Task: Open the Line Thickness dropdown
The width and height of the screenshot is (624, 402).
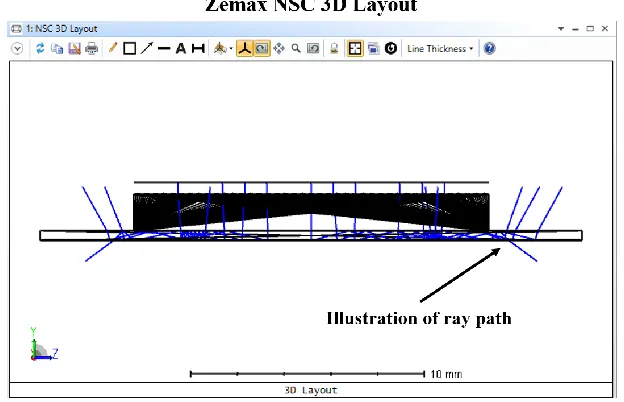Action: coord(440,49)
